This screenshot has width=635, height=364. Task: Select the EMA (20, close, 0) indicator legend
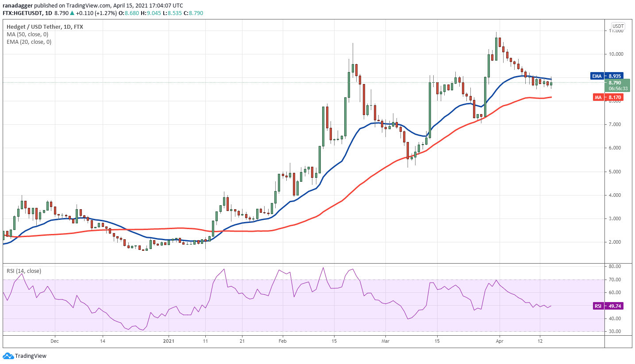coord(30,42)
